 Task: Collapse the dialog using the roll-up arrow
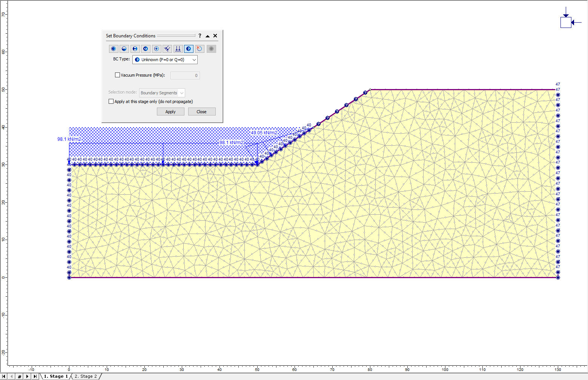[x=207, y=36]
